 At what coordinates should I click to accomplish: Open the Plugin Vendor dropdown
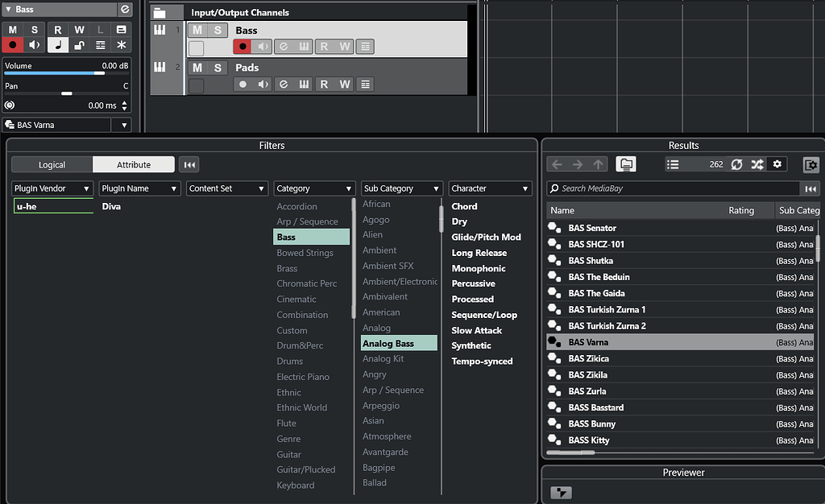pos(52,188)
